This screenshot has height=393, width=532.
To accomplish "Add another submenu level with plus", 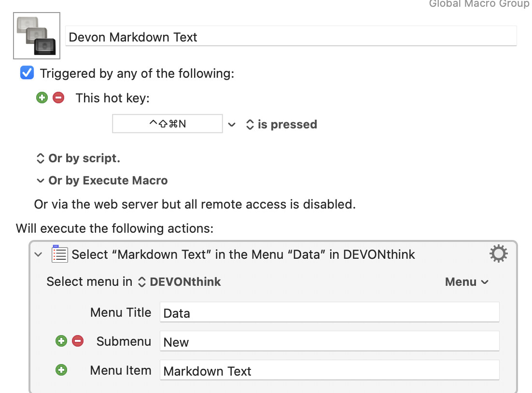I will pos(61,341).
